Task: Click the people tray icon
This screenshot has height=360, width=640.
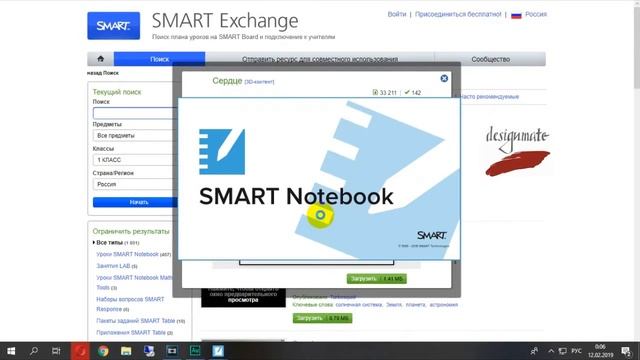Action: [x=534, y=351]
